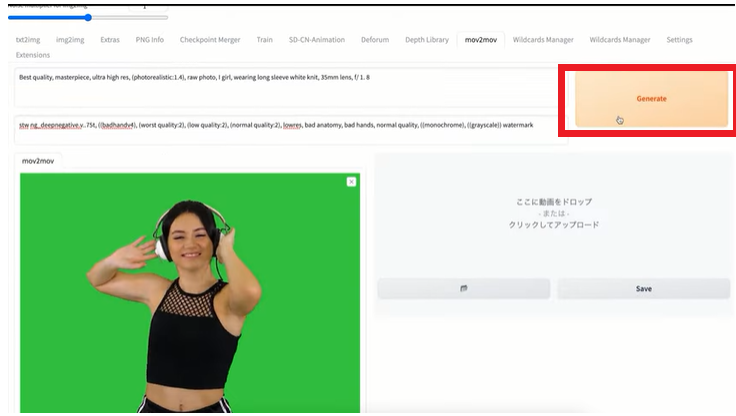
Task: Open the Extensions tab
Action: pyautogui.click(x=33, y=55)
